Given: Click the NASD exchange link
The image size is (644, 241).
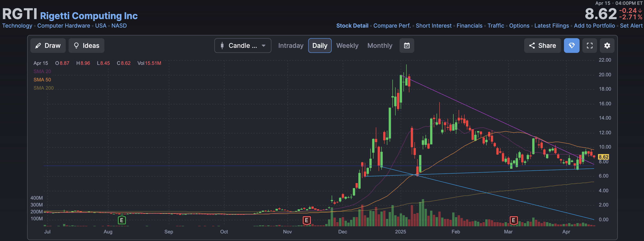Looking at the screenshot, I should pos(119,26).
